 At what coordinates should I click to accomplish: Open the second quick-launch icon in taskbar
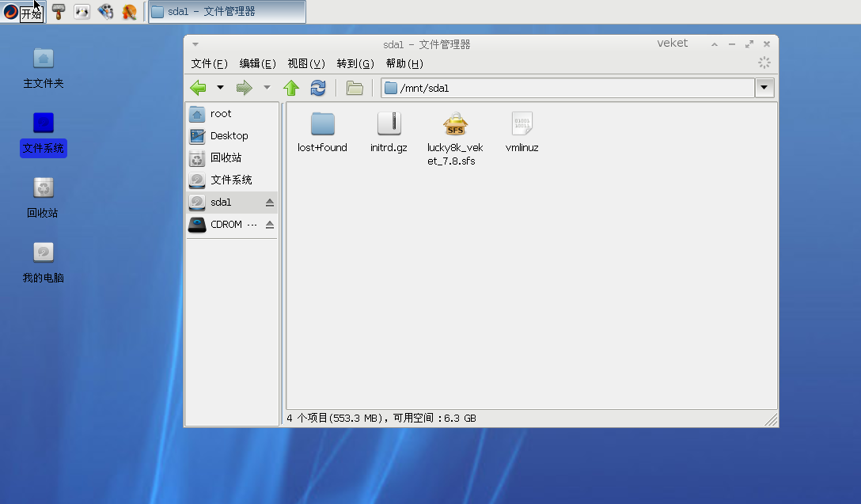[82, 12]
